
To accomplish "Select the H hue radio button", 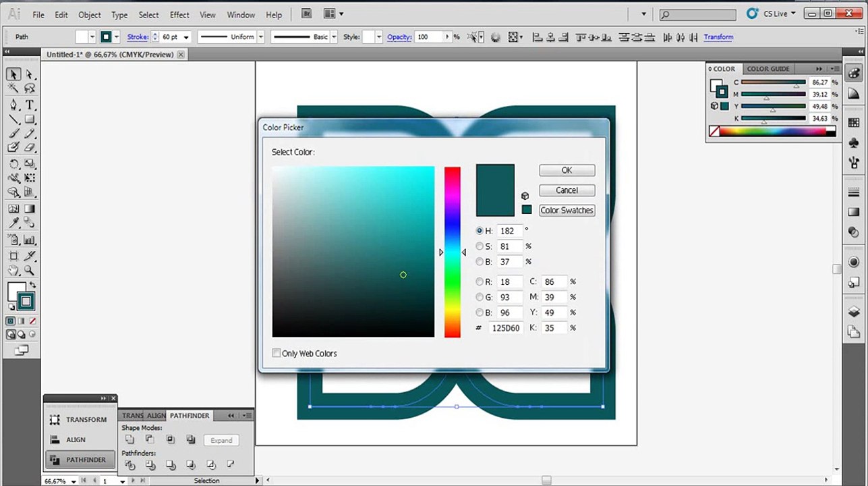I will pyautogui.click(x=480, y=231).
